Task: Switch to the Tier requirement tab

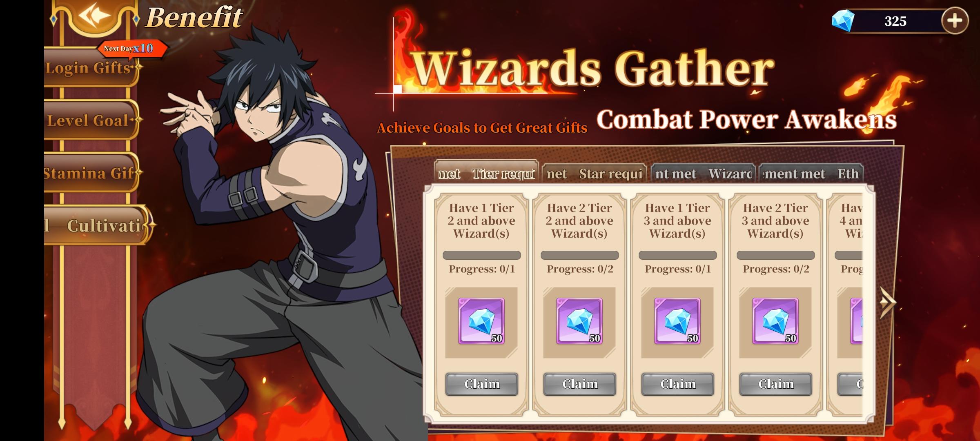Action: pos(486,174)
